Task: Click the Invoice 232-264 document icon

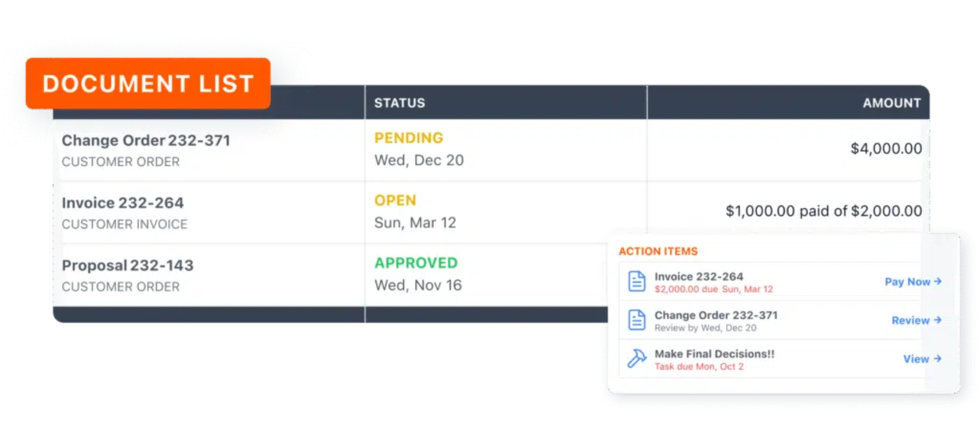Action: click(636, 282)
